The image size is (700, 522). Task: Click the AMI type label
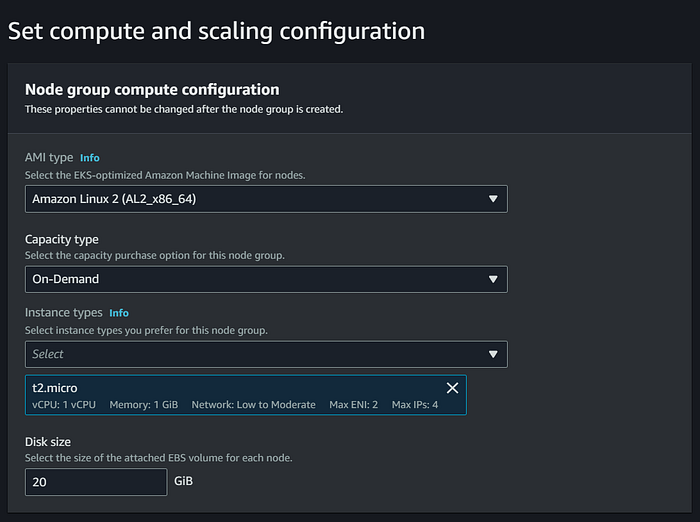49,158
